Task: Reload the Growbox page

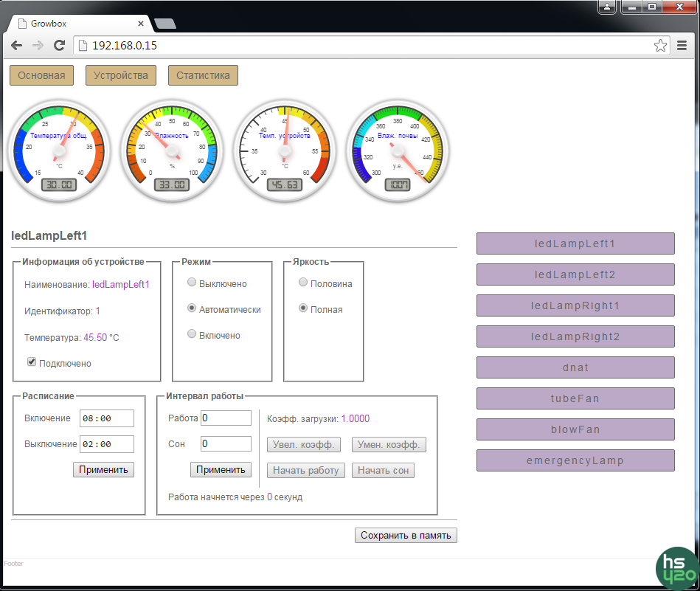Action: point(60,46)
